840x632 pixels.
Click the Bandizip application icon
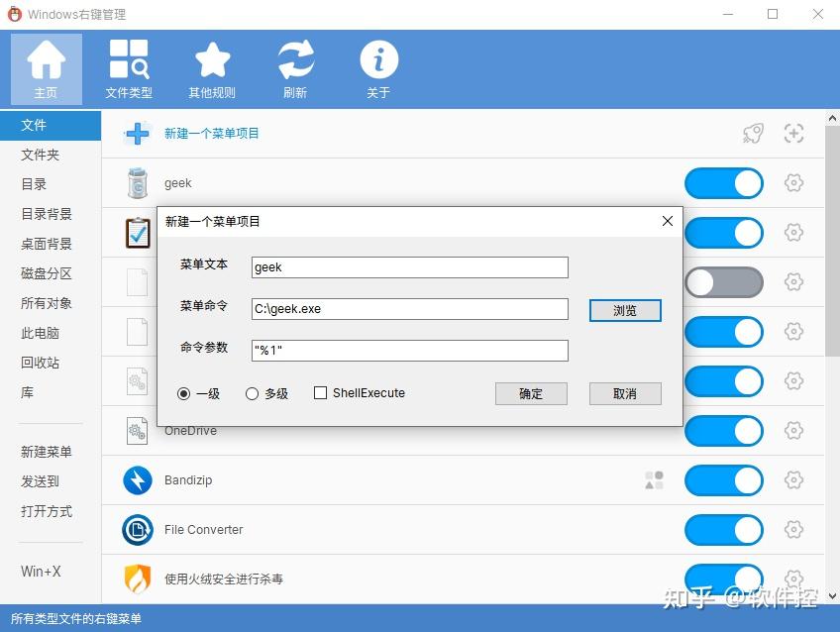click(137, 480)
